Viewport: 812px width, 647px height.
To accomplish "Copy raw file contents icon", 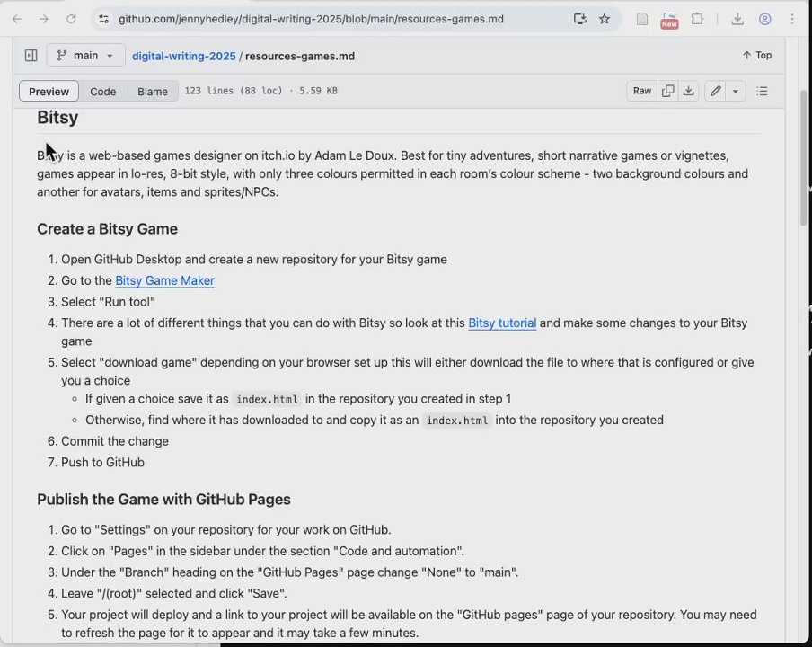I will (668, 91).
